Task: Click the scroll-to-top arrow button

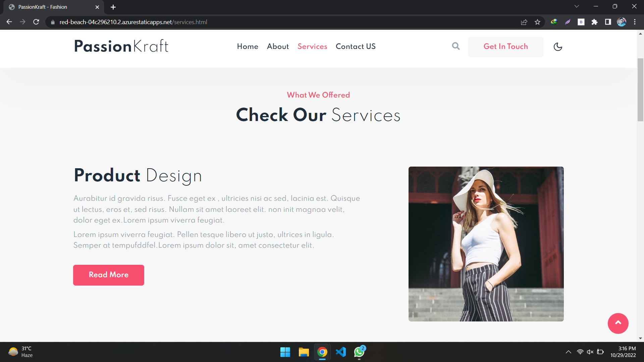Action: pyautogui.click(x=618, y=323)
